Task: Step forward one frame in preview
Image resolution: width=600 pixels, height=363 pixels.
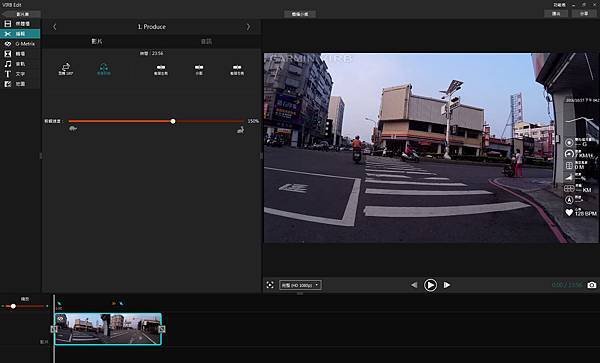Action: (x=447, y=285)
